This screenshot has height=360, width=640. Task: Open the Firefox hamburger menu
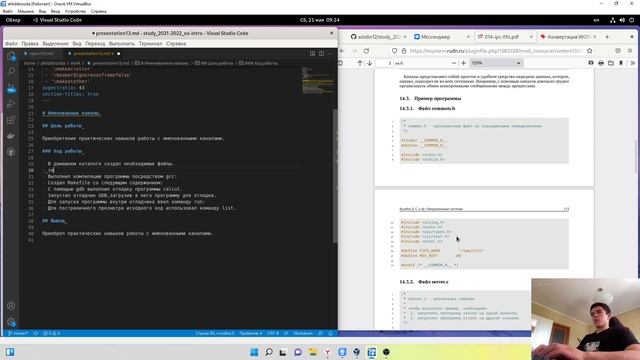point(630,51)
